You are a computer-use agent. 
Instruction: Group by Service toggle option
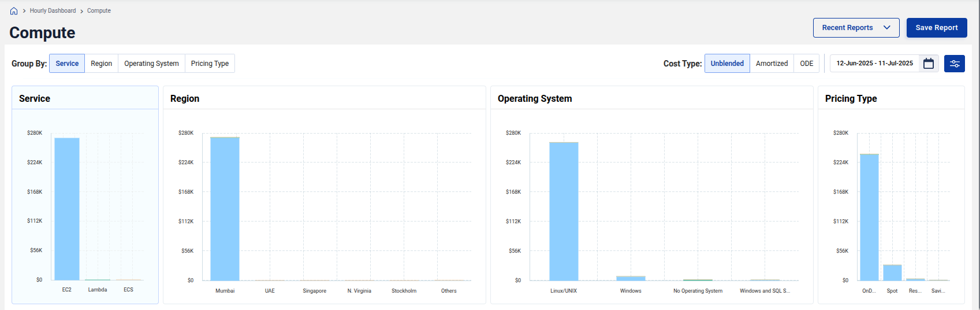[x=67, y=64]
